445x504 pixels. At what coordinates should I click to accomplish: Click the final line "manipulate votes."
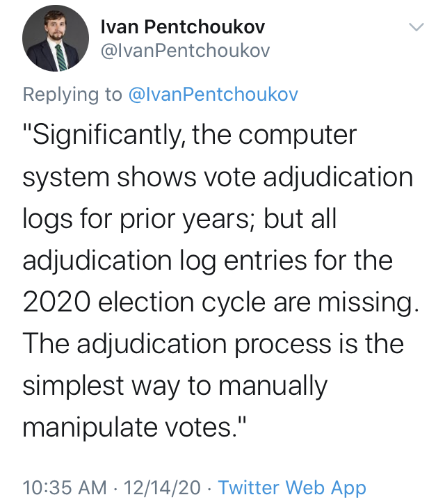pyautogui.click(x=134, y=428)
